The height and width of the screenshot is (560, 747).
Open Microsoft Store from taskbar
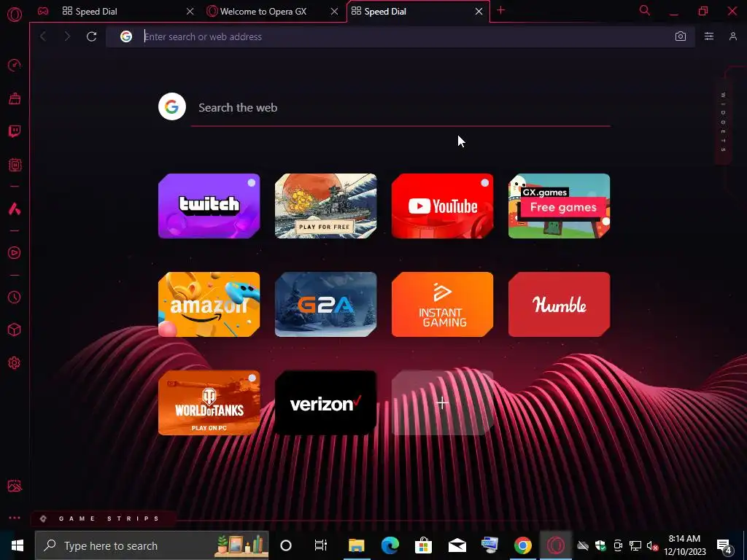[x=423, y=545]
